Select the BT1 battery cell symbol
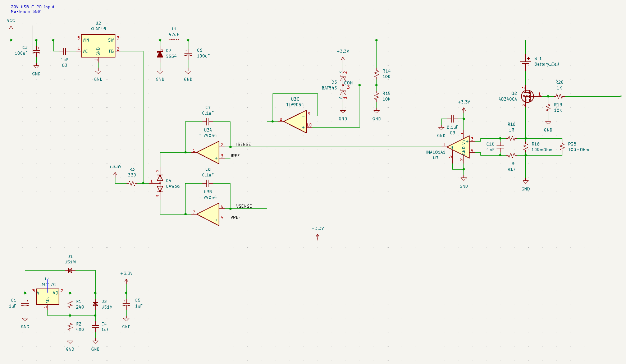Screen dimensions: 626x364 (526, 61)
